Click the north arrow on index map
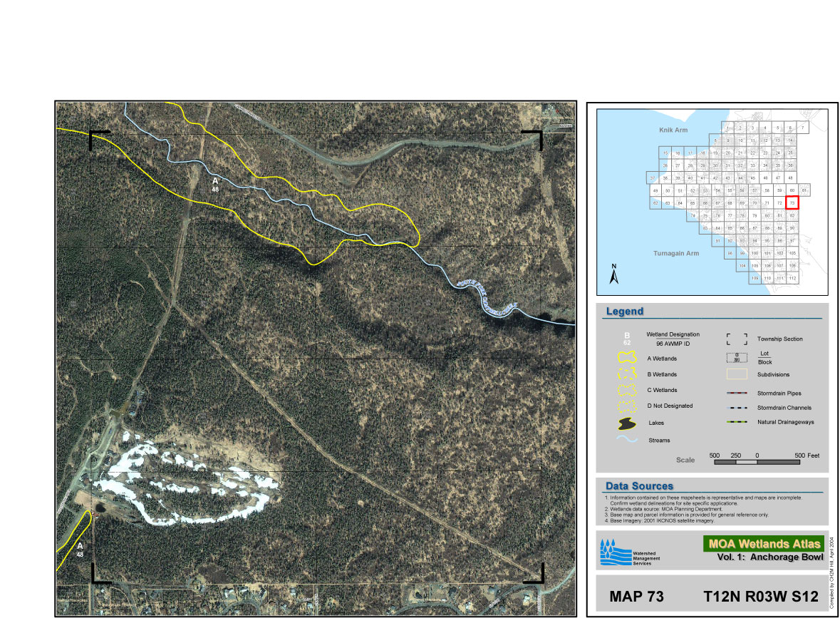Image resolution: width=840 pixels, height=618 pixels. click(x=613, y=274)
